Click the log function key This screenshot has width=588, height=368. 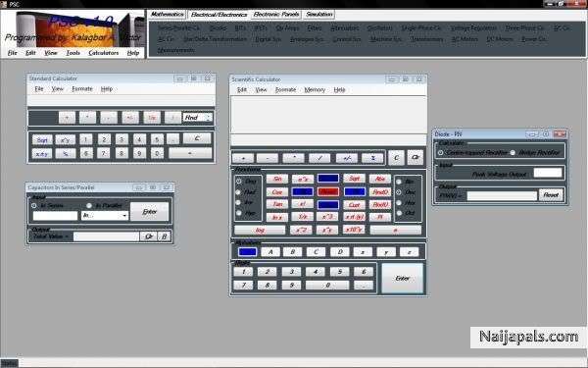point(260,230)
